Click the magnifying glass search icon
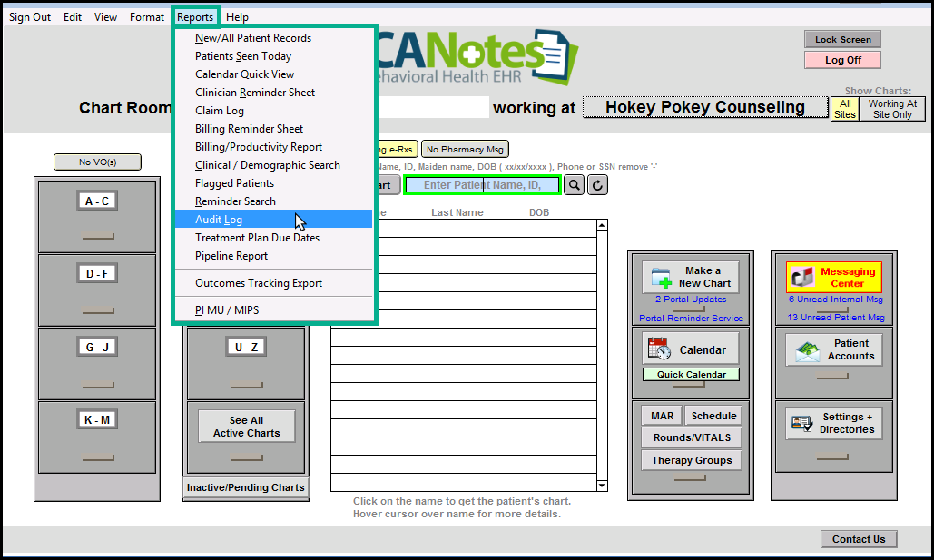The height and width of the screenshot is (560, 934). pyautogui.click(x=575, y=185)
